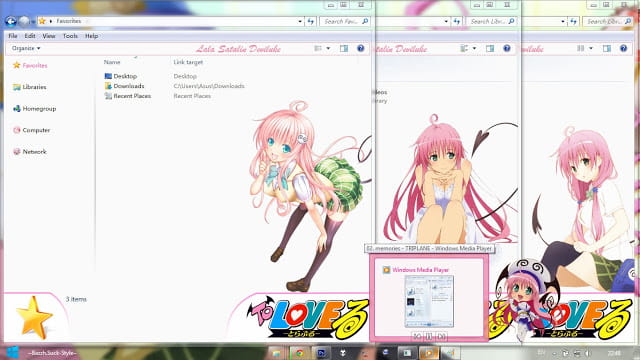The width and height of the screenshot is (640, 360).
Task: Change the view in the rightmost Explorer window
Action: tap(581, 48)
